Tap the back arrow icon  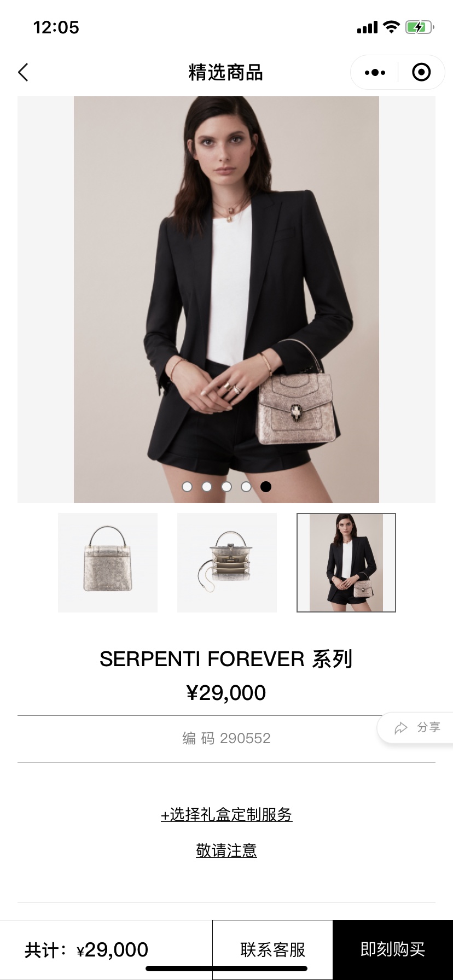point(23,72)
